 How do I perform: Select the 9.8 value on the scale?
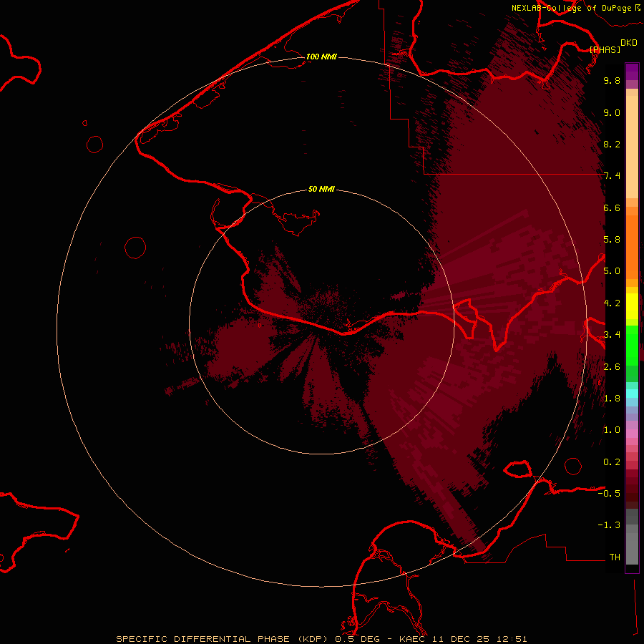[612, 80]
